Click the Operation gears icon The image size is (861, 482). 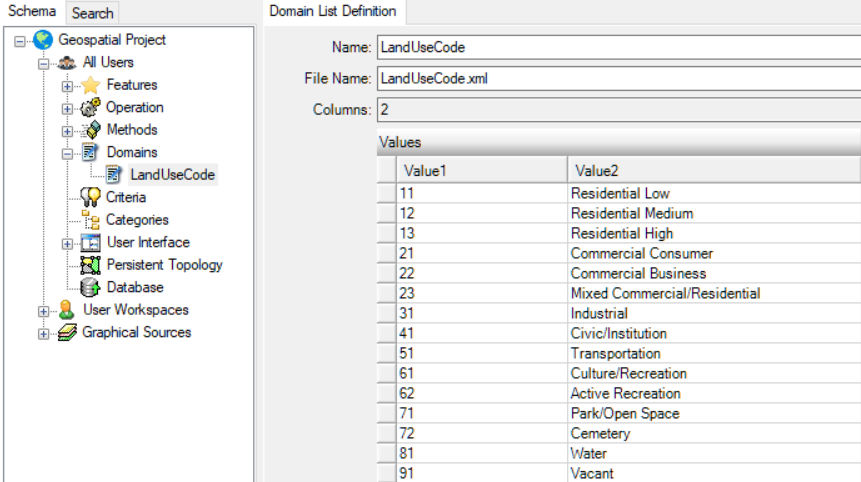[x=91, y=108]
